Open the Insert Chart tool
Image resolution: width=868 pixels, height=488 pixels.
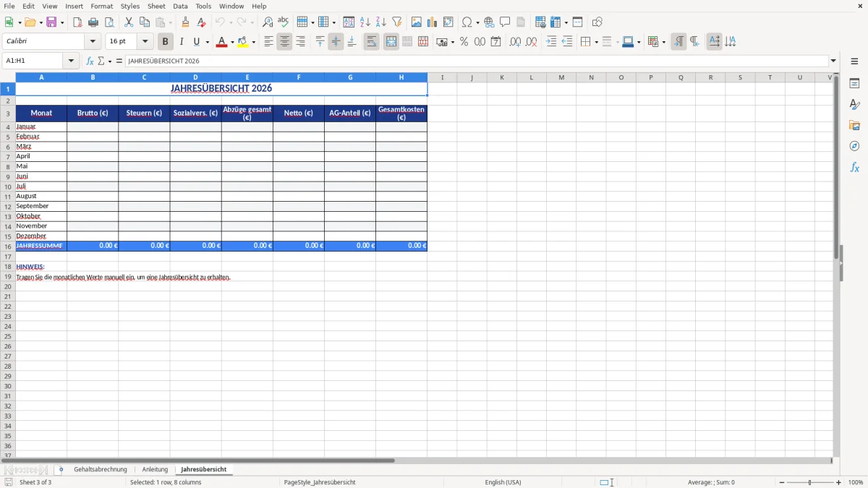(x=432, y=21)
